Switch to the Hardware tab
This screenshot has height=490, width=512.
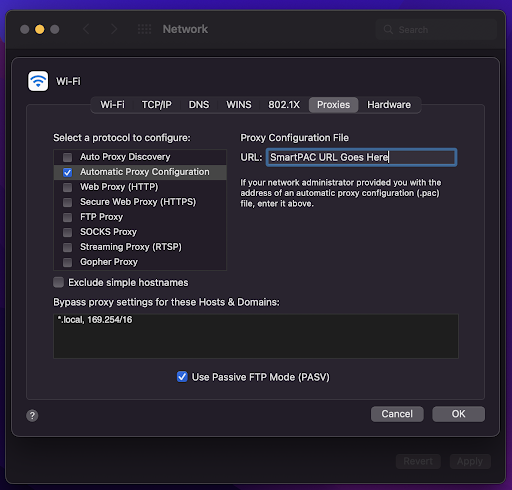[389, 105]
